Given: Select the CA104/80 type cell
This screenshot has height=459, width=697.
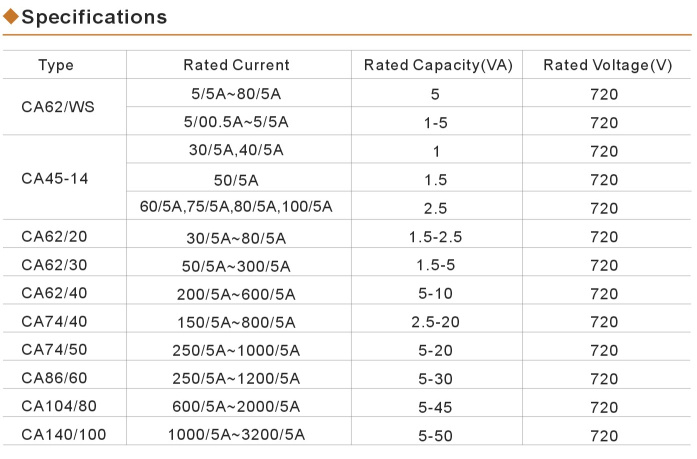Looking at the screenshot, I should coord(59,406).
